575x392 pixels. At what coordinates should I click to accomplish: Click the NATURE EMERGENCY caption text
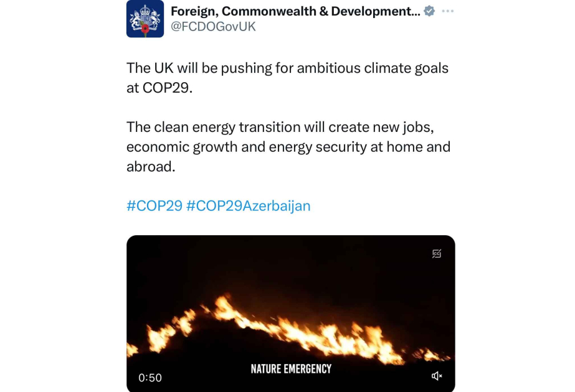pos(291,369)
